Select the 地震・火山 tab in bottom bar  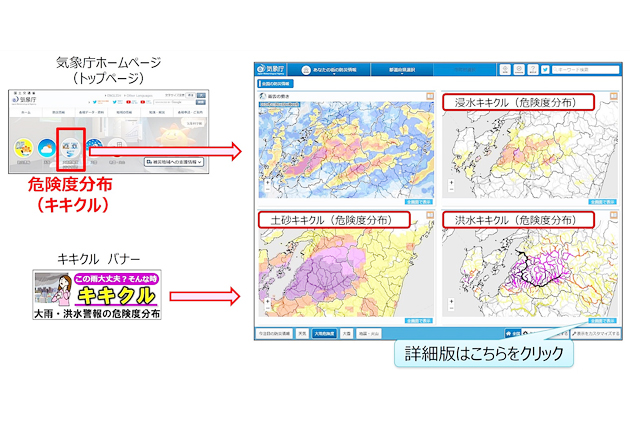[368, 334]
